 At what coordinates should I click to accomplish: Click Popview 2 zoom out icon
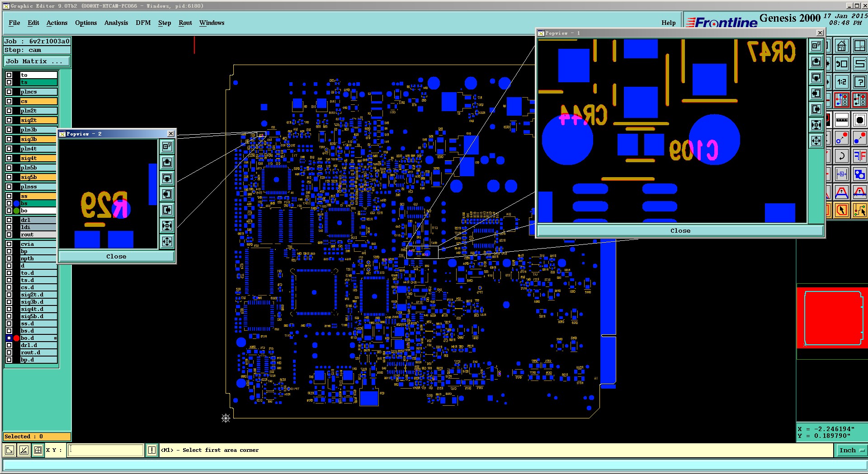(x=167, y=242)
